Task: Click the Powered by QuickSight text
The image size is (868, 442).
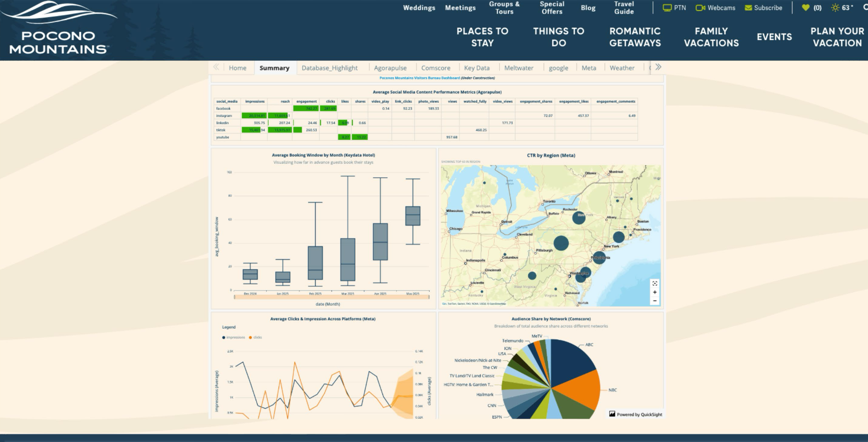Action: point(639,414)
